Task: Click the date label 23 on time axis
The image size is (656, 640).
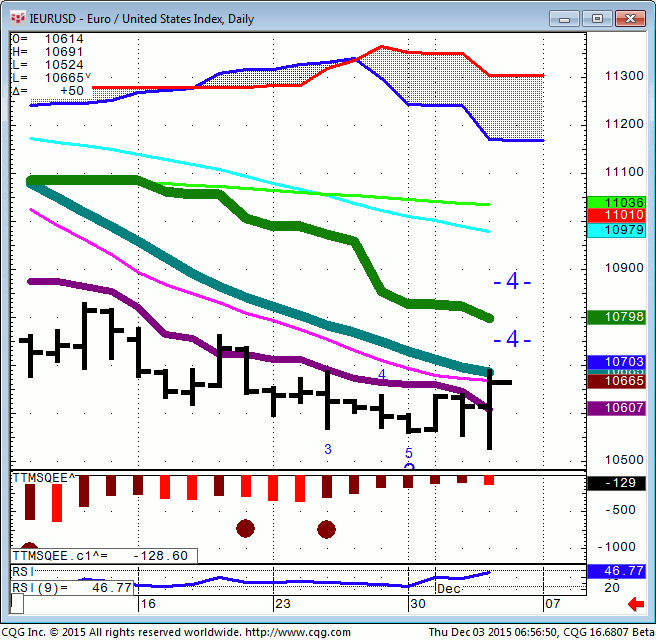Action: (283, 604)
